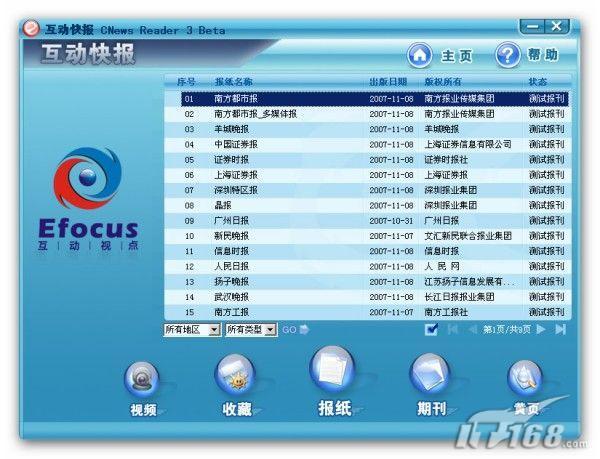Open 帮助 help question mark icon

click(508, 55)
